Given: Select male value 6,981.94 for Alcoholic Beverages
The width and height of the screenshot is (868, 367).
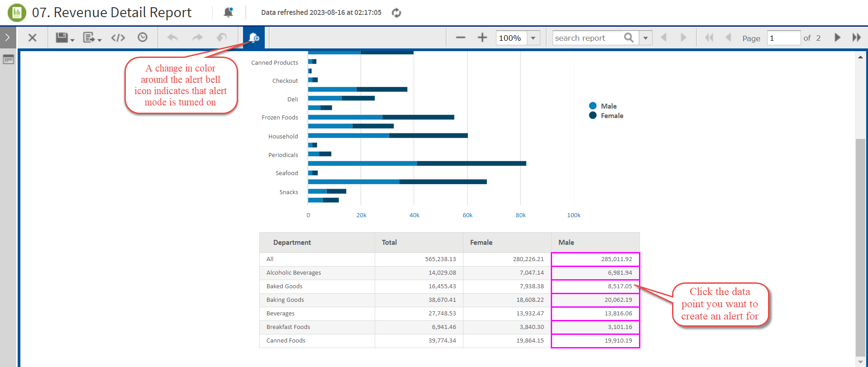Looking at the screenshot, I should (x=596, y=273).
